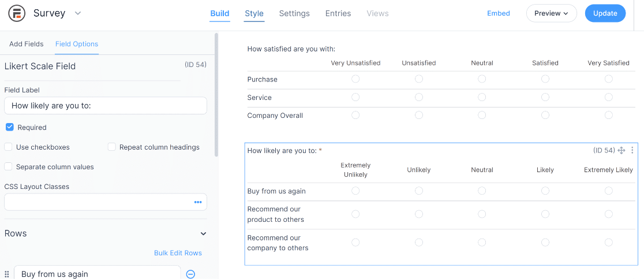The height and width of the screenshot is (279, 644).
Task: Open the Add Fields tab
Action: pyautogui.click(x=27, y=44)
